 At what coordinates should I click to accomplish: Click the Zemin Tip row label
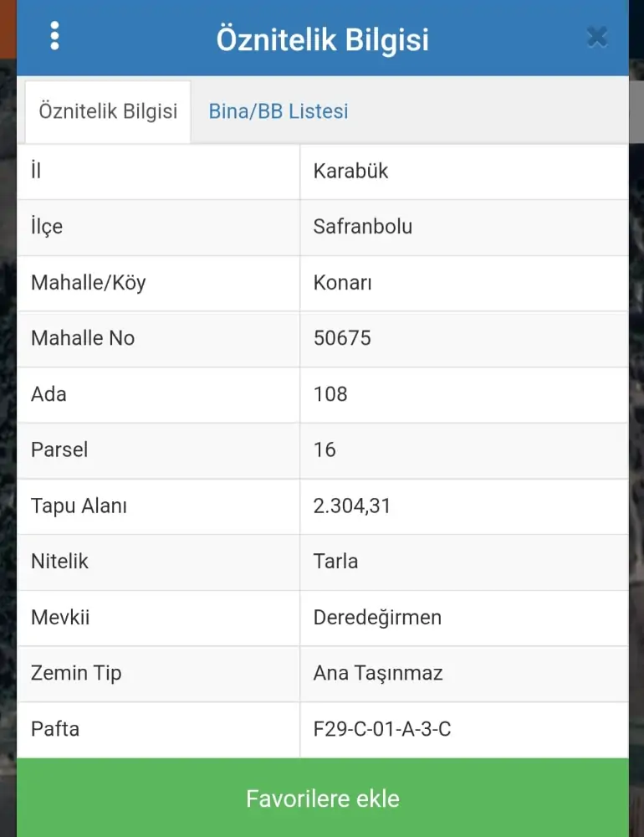tap(76, 673)
